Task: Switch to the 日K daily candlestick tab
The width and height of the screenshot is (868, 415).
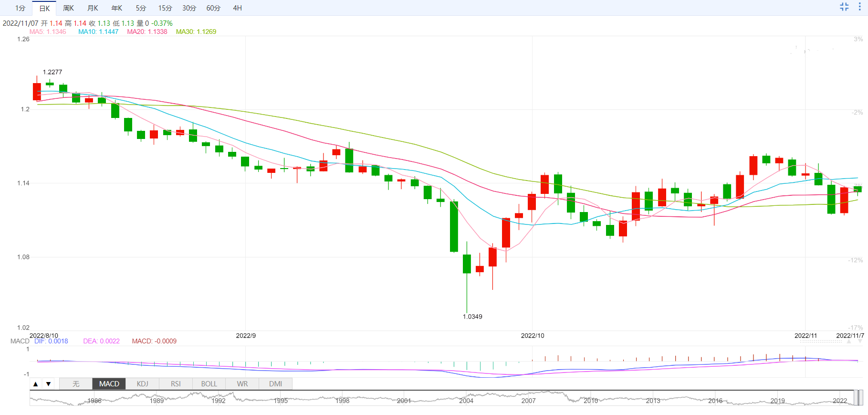Action: 44,8
